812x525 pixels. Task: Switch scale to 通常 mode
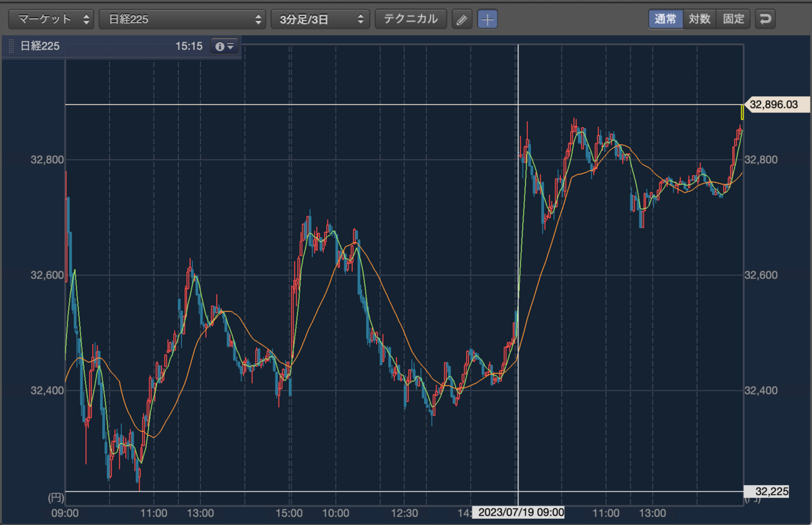coord(665,19)
